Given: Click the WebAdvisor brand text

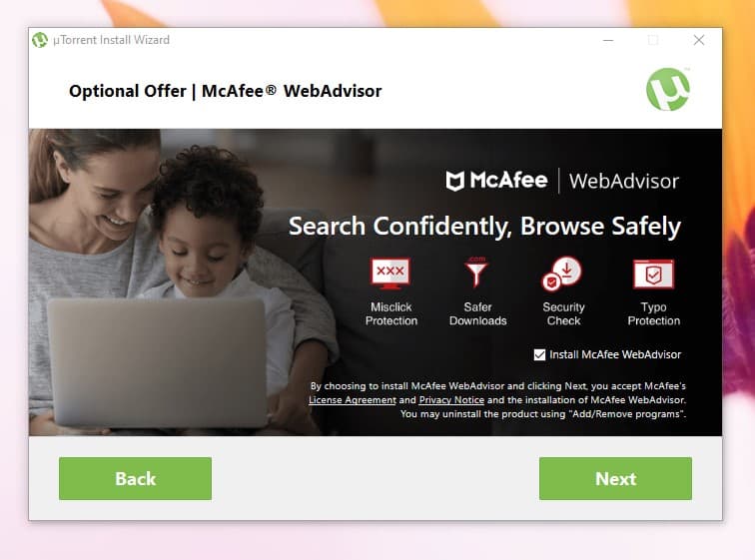Looking at the screenshot, I should click(624, 182).
